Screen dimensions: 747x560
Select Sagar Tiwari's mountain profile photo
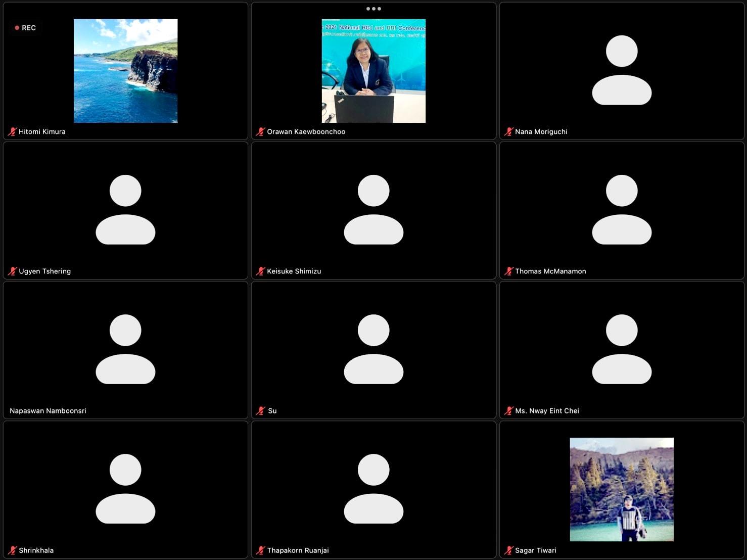622,489
